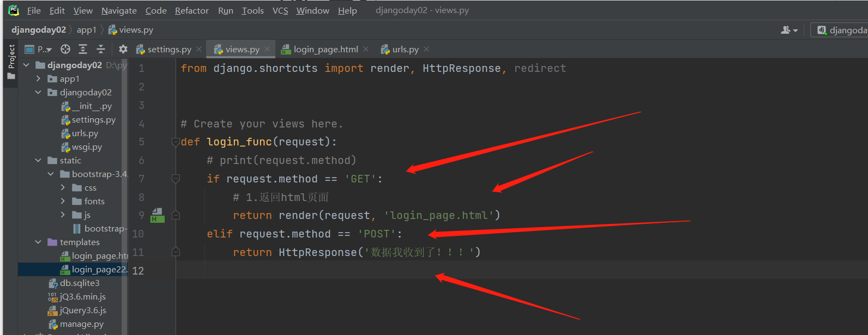868x335 pixels.
Task: Open the Window menu
Action: 313,10
